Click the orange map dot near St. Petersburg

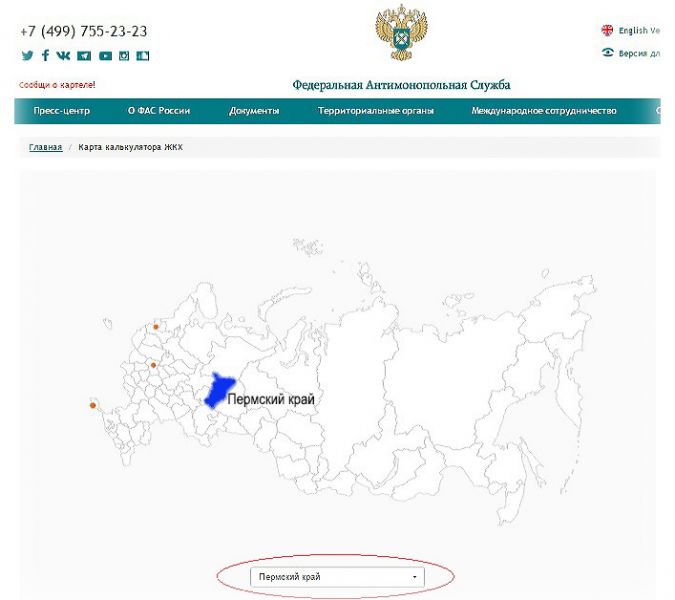point(156,327)
